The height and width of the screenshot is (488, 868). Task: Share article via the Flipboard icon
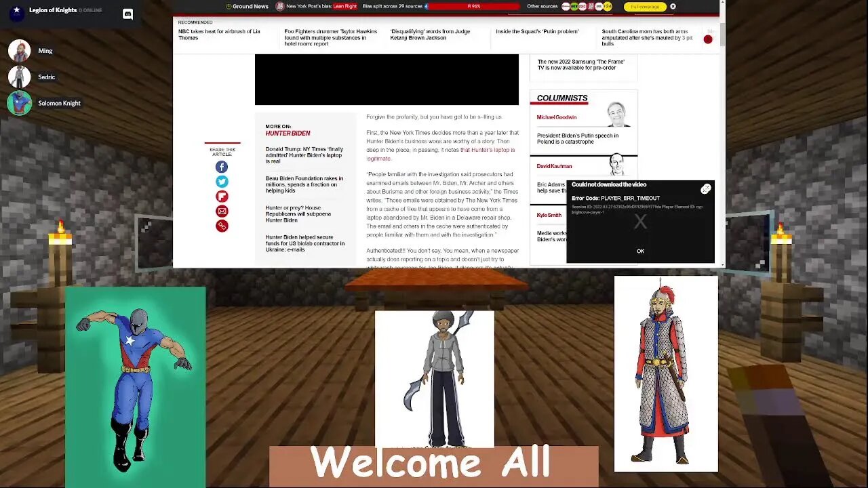click(x=222, y=197)
